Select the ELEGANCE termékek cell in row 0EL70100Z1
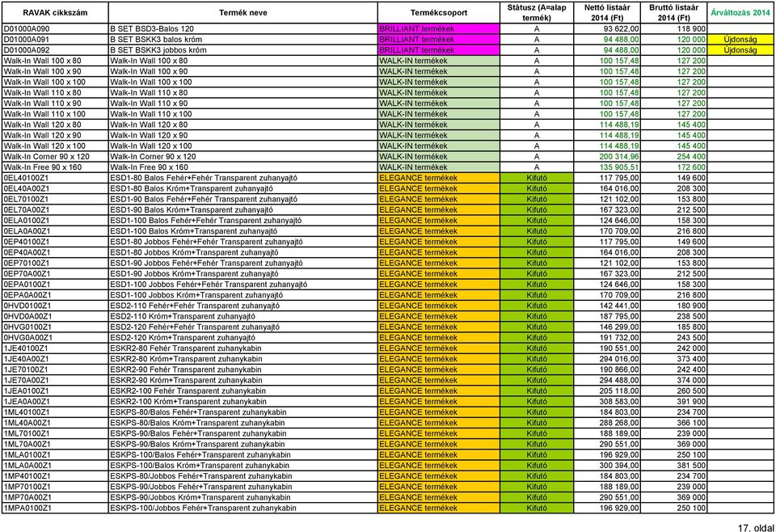Screen dimensions: 776x532 point(438,199)
